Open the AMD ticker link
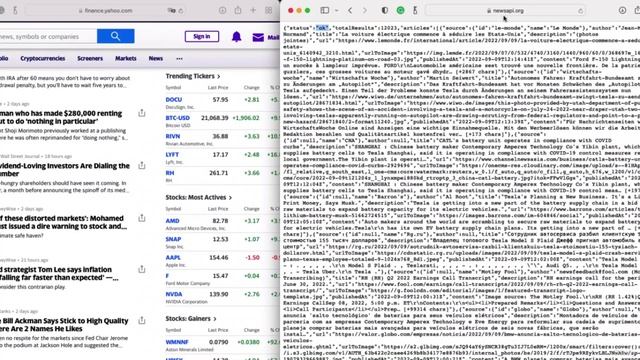The image size is (640, 360). click(x=173, y=221)
